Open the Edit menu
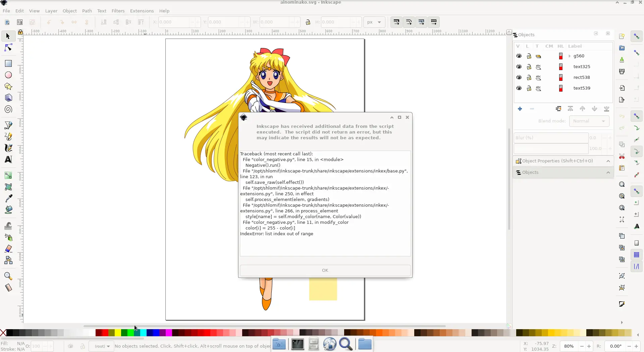This screenshot has height=352, width=644. 19,11
